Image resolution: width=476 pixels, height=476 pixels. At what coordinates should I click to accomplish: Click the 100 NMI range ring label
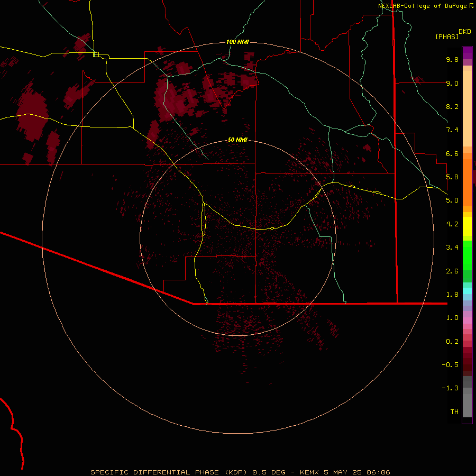point(237,42)
